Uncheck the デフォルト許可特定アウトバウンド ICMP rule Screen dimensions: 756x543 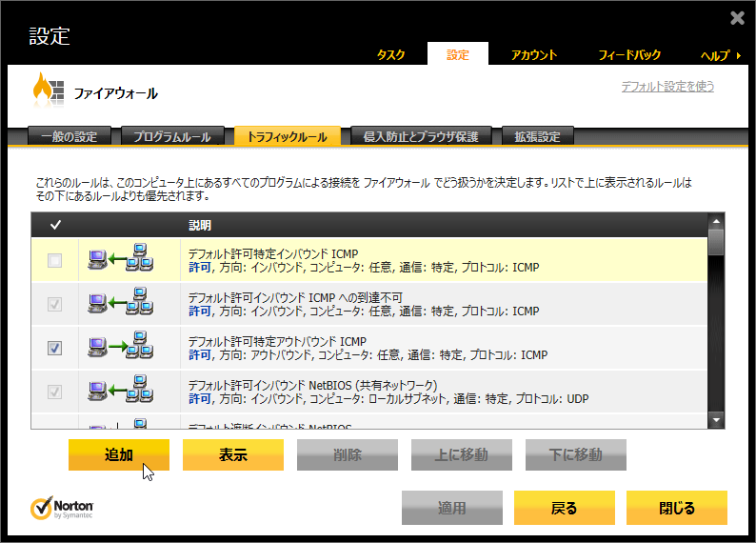(55, 349)
